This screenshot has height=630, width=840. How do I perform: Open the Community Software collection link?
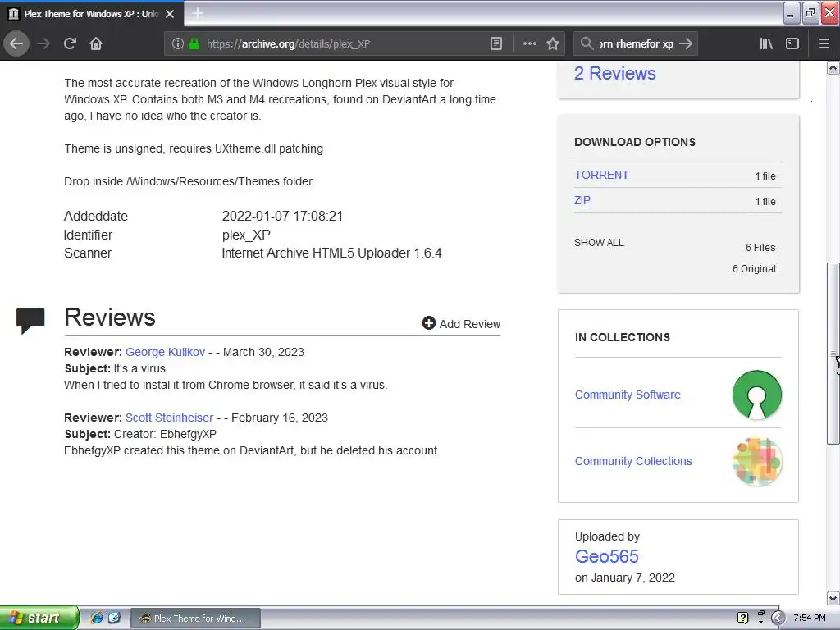click(x=628, y=395)
